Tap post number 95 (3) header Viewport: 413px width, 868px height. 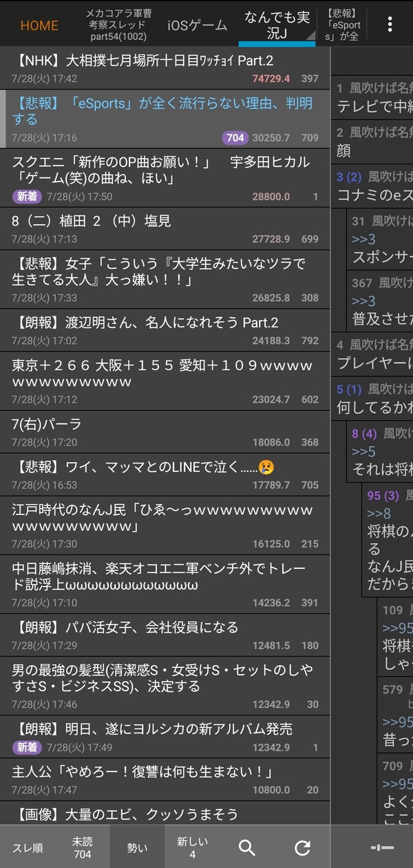pos(383,495)
